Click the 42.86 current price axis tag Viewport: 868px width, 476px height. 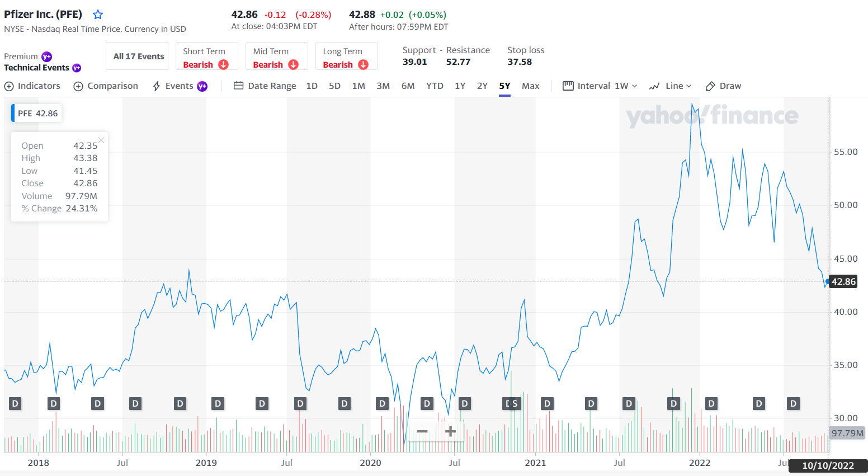click(x=843, y=281)
